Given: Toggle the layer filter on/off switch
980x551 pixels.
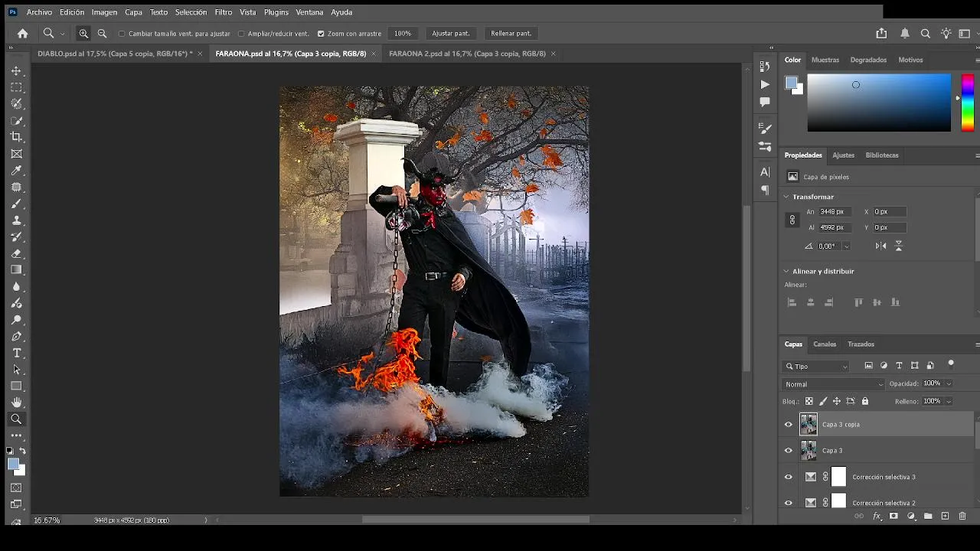Looking at the screenshot, I should [951, 364].
